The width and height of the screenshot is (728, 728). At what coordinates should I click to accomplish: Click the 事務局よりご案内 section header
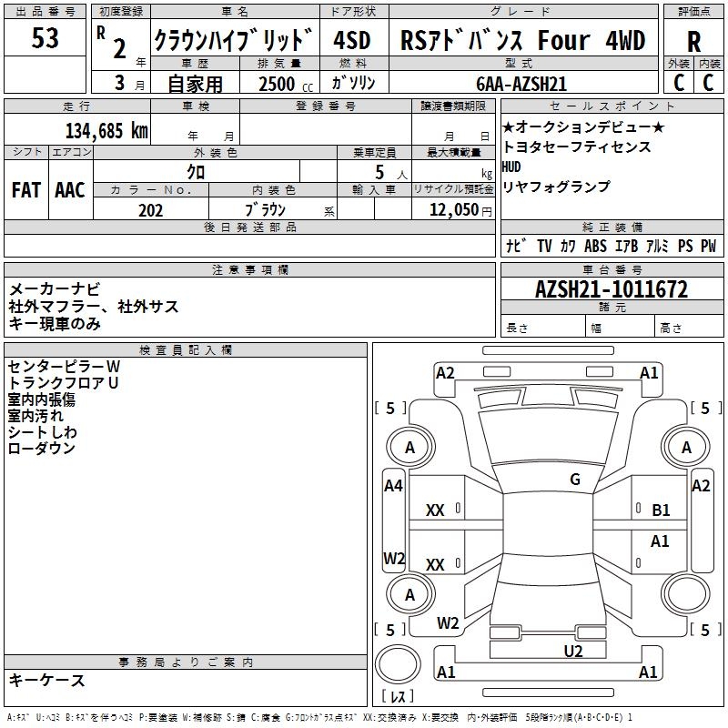coord(186,662)
